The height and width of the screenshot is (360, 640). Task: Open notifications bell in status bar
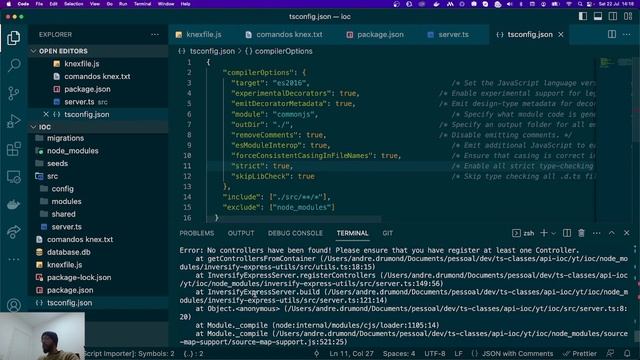pyautogui.click(x=627, y=353)
